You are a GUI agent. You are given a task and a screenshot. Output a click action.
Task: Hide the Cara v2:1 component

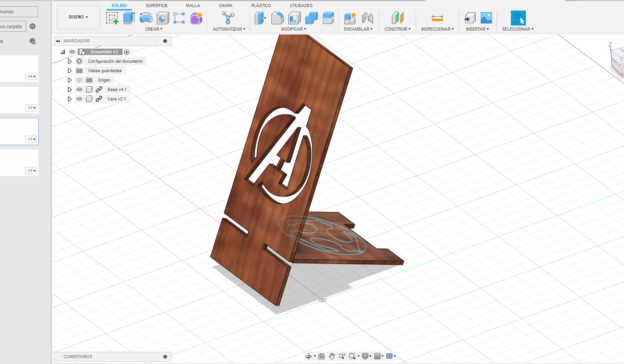point(79,99)
